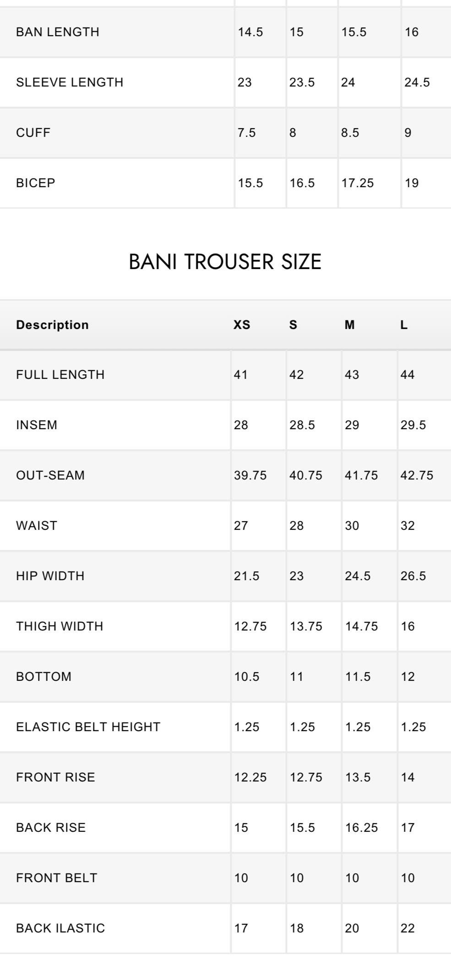This screenshot has width=451, height=980.
Task: Click the ELASTIC BELT HEIGHT row label
Action: (x=88, y=727)
